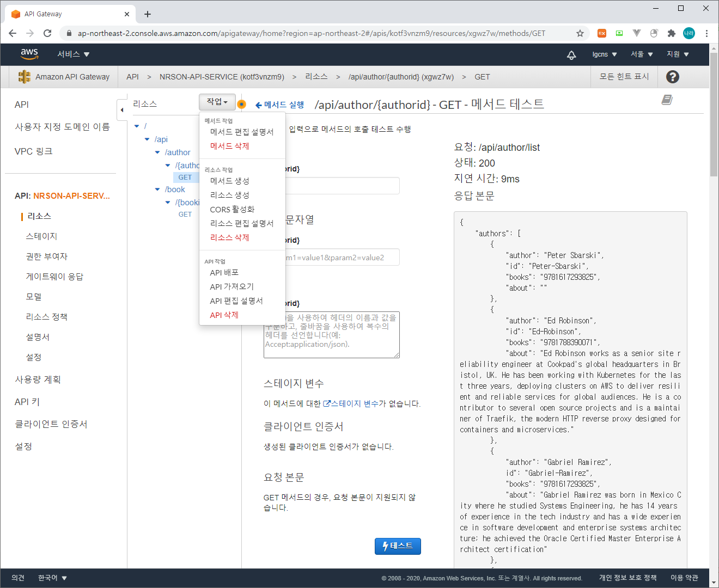
Task: Open the browser extensions puzzle icon
Action: 672,33
